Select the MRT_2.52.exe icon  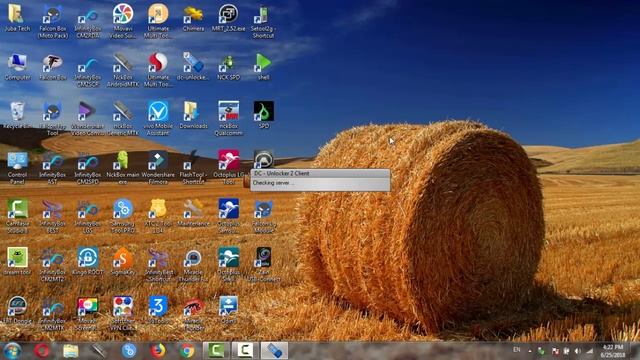point(228,18)
